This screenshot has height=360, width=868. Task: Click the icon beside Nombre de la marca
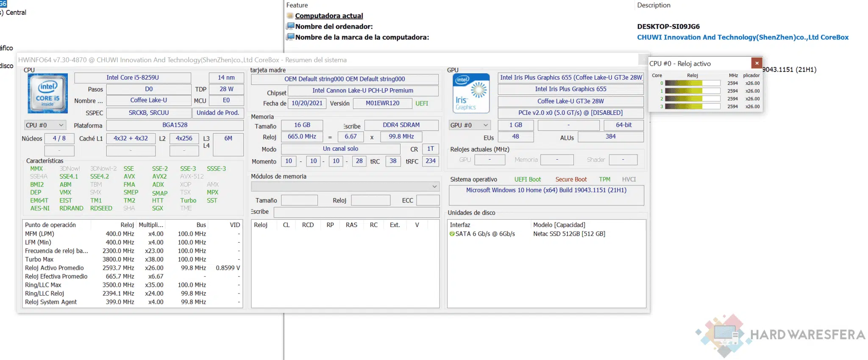290,37
